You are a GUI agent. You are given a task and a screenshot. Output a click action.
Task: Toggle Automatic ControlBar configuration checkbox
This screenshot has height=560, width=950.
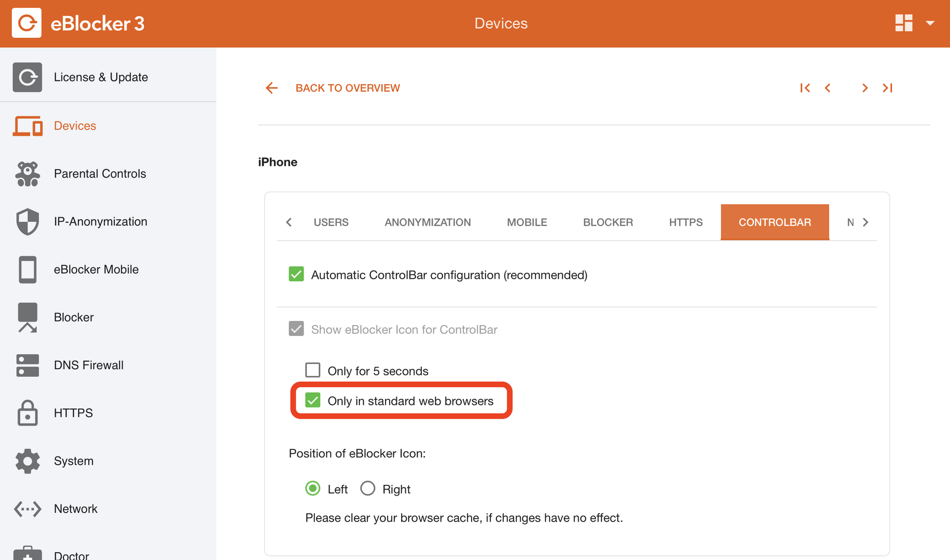[x=296, y=274]
